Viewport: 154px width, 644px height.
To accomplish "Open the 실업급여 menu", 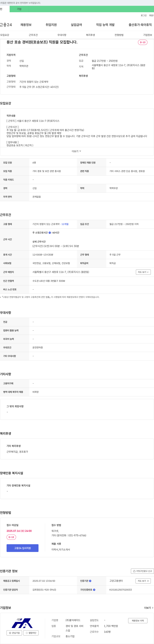I will pos(76,25).
